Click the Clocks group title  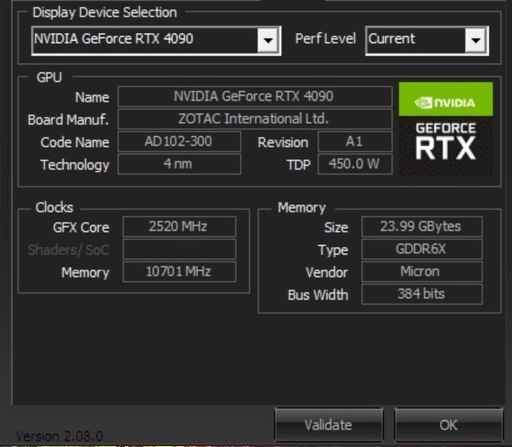54,207
